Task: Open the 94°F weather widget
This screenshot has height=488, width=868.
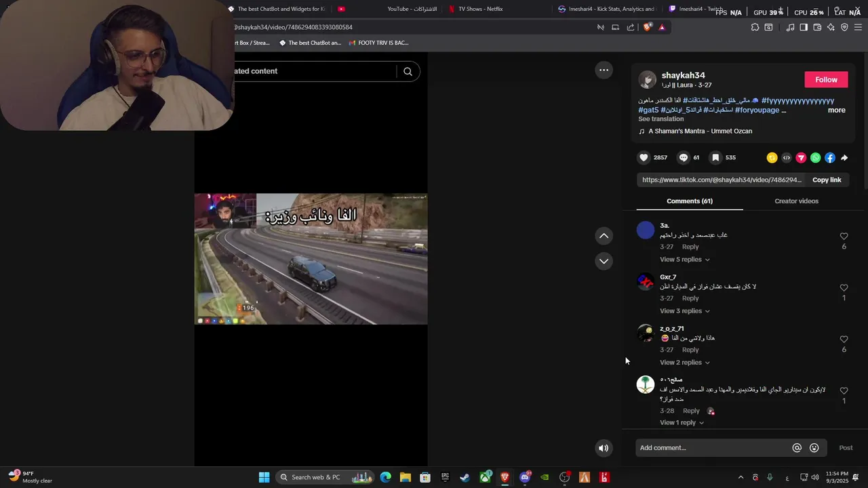Action: pyautogui.click(x=31, y=477)
